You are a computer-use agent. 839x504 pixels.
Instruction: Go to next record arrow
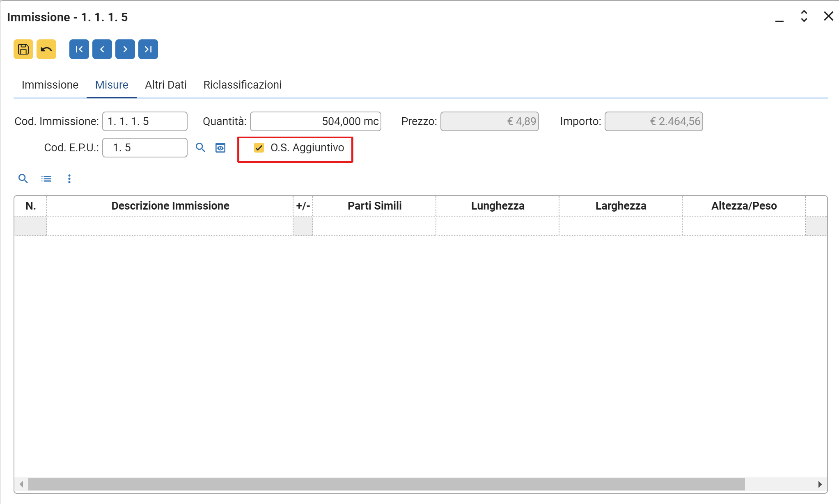(125, 49)
